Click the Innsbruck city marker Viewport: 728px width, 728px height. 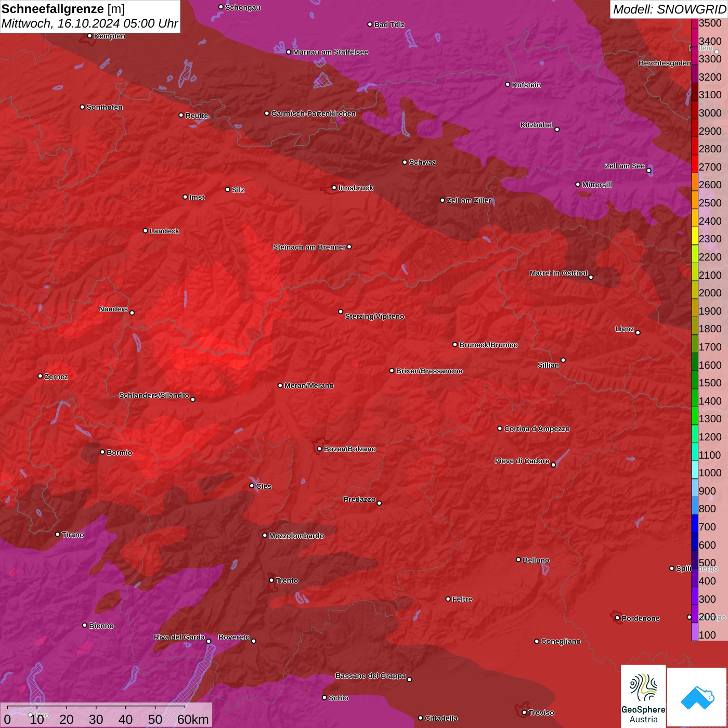(334, 188)
